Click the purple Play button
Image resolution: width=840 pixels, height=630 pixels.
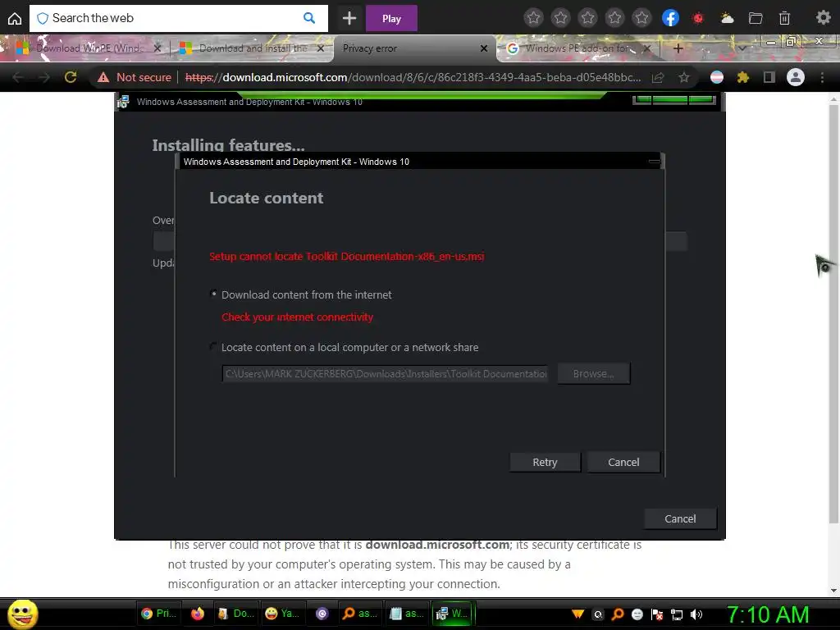(x=391, y=18)
